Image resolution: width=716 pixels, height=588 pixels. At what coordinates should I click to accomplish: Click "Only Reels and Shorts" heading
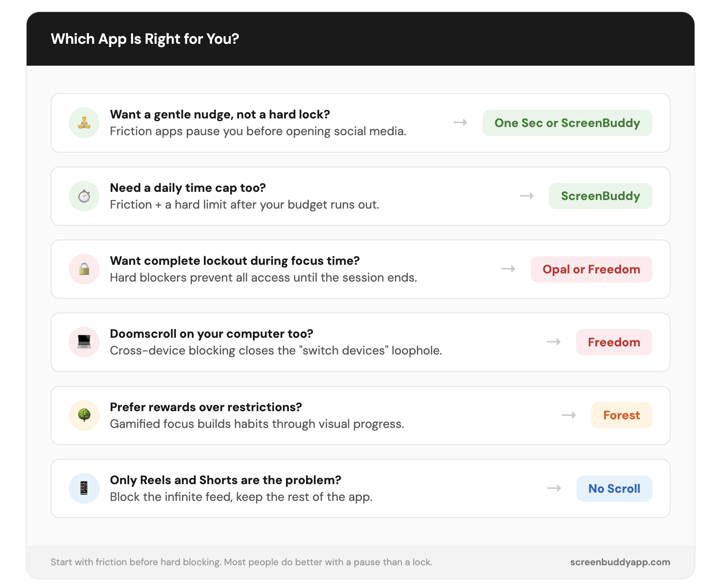tap(225, 480)
